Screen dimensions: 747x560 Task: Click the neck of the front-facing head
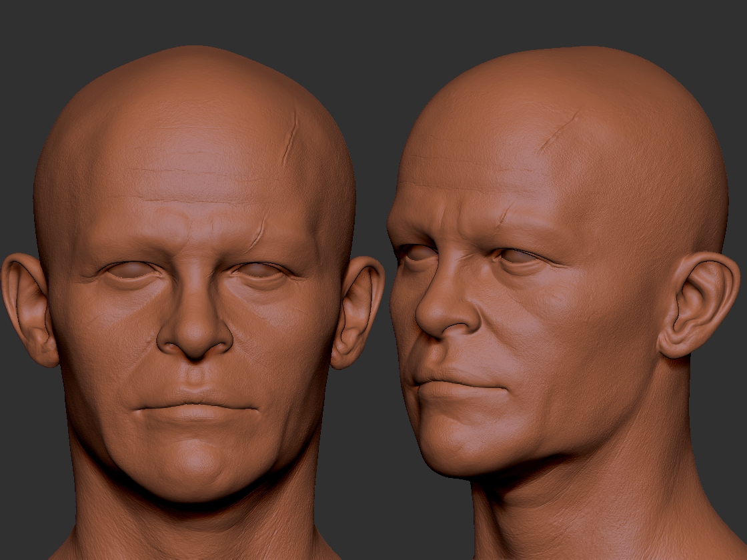pyautogui.click(x=193, y=527)
